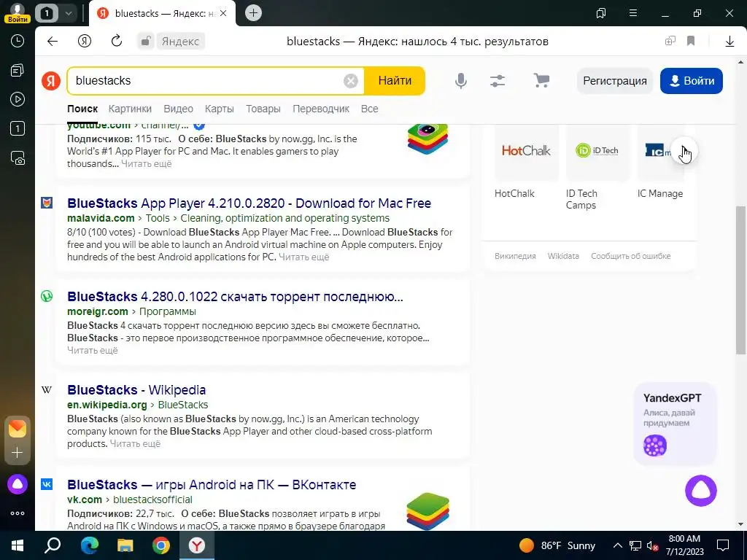Show next related companies with carousel arrow

click(683, 152)
